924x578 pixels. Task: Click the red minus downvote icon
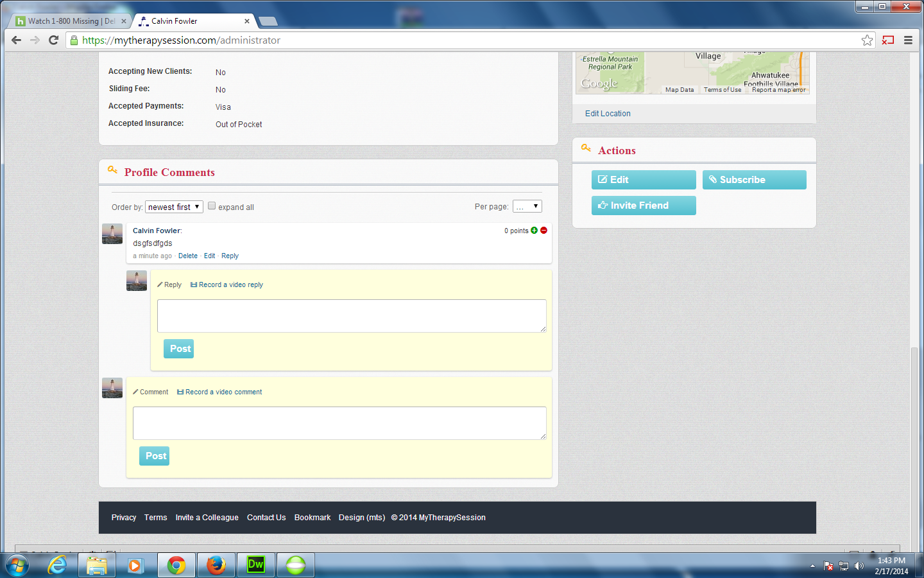(x=543, y=231)
